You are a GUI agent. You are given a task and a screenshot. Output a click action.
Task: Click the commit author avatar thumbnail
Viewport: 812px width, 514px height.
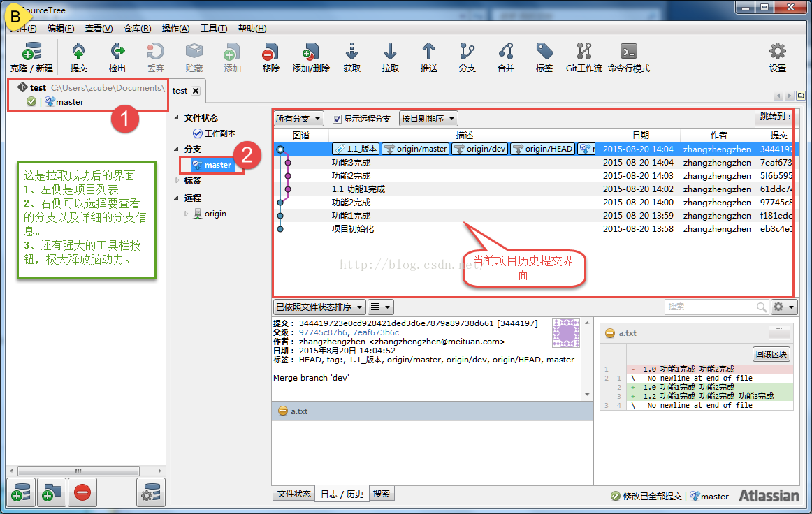[x=565, y=333]
